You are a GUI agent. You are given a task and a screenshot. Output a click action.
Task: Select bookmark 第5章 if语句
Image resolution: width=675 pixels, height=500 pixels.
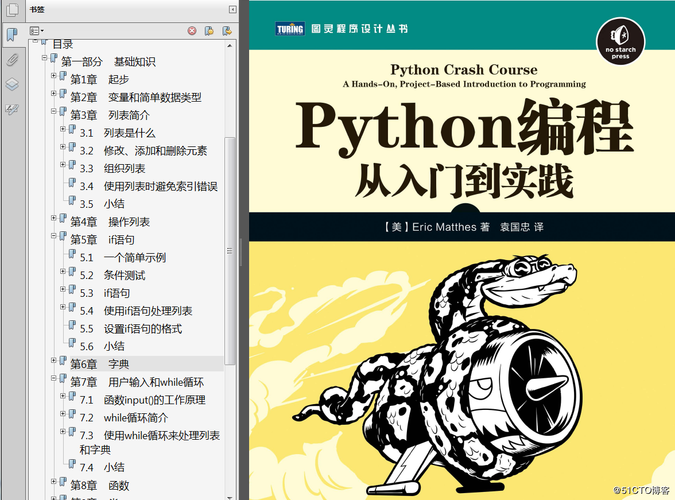coord(102,240)
